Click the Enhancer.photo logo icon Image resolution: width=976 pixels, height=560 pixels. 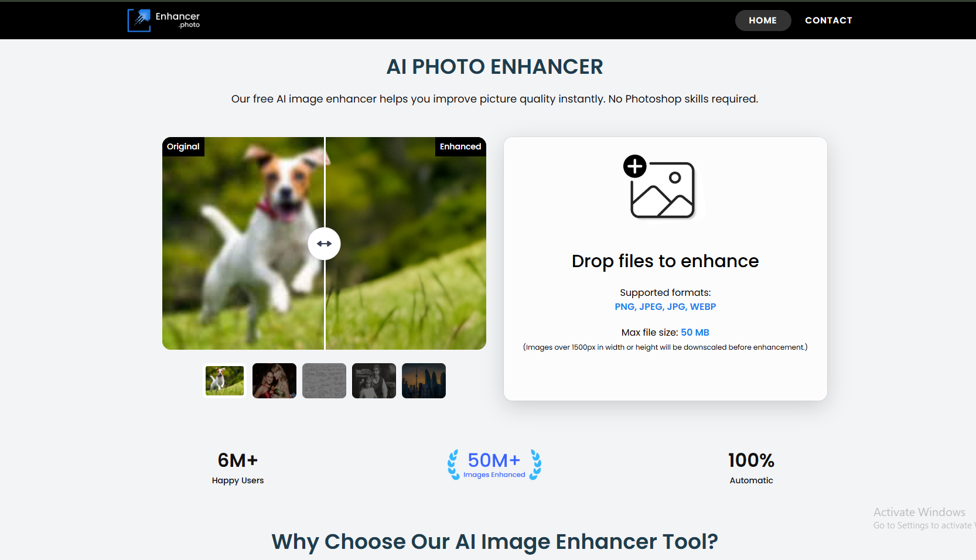139,21
